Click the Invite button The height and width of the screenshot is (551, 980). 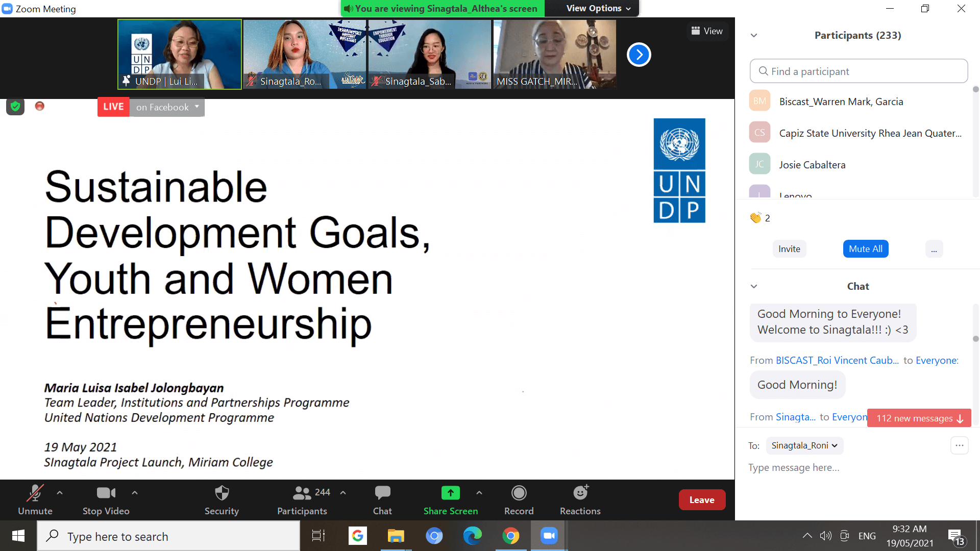[789, 249]
